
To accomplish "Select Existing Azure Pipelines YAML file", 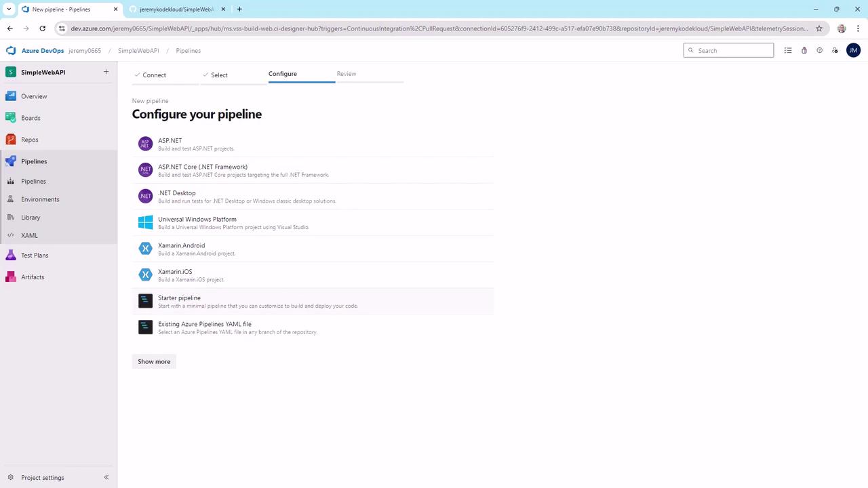I will click(x=313, y=327).
